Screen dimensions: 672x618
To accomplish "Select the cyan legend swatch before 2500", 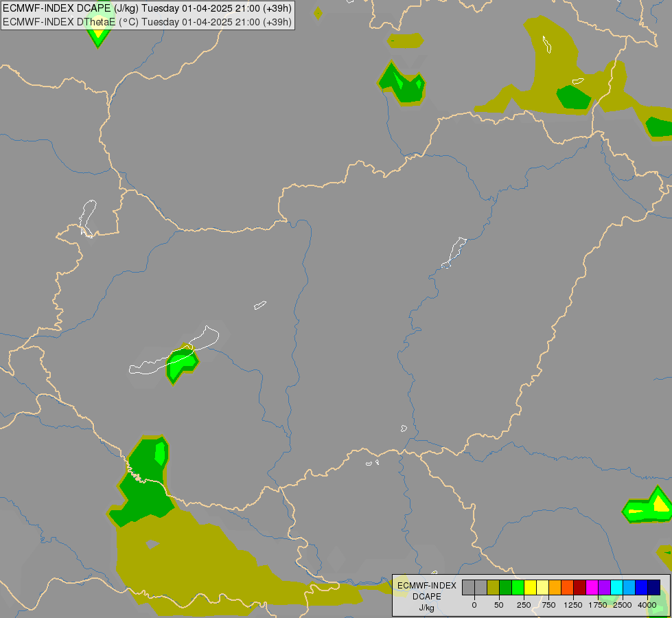I will click(616, 588).
